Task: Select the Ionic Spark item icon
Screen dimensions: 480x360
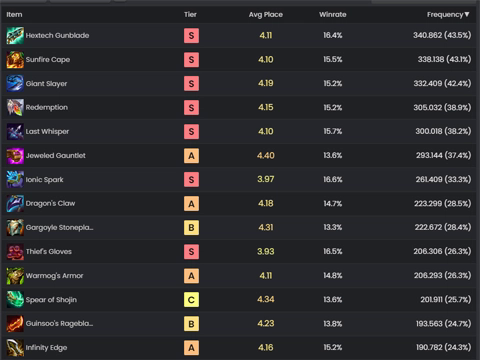Action: click(x=15, y=179)
